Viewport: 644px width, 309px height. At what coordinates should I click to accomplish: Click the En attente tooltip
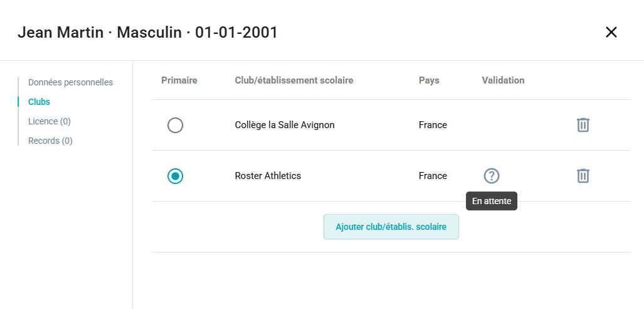(492, 201)
